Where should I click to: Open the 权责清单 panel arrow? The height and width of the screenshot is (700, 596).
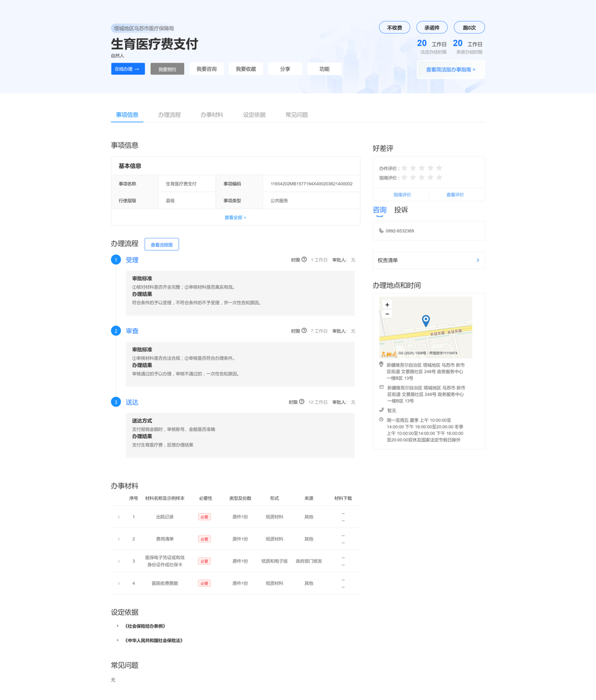pyautogui.click(x=477, y=260)
